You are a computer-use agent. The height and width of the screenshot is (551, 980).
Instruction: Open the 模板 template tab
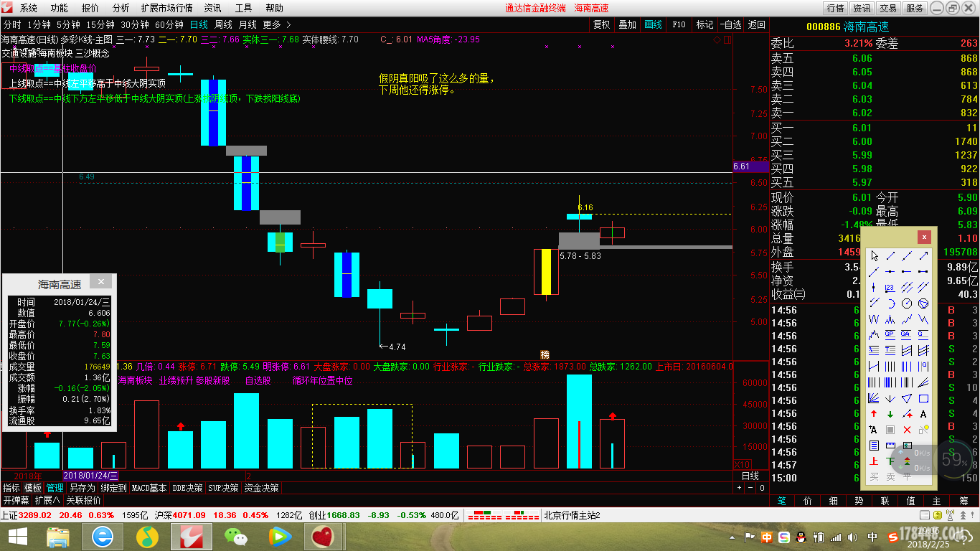coord(33,488)
